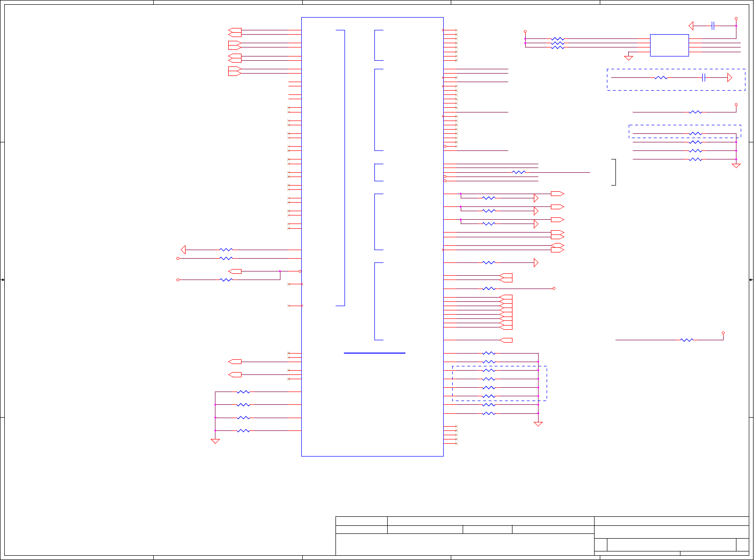754x560 pixels.
Task: Select the test-point circle ending the long resistor line
Action: [554, 289]
